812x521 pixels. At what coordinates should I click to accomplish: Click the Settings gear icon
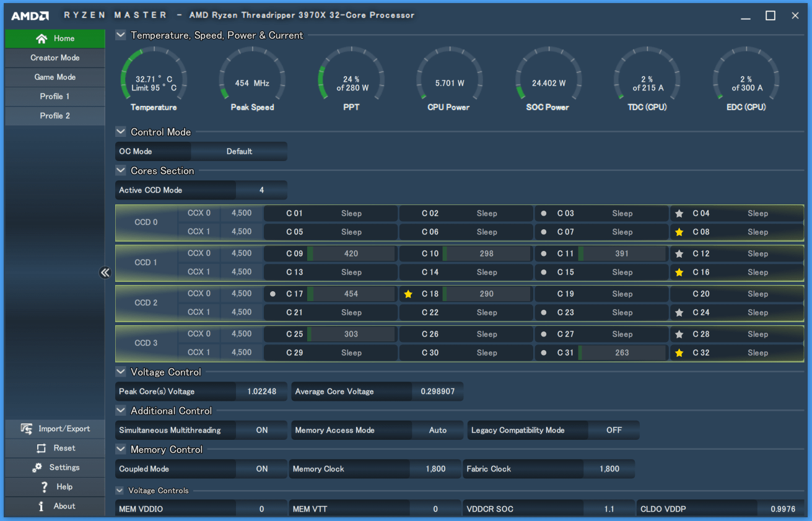[38, 468]
